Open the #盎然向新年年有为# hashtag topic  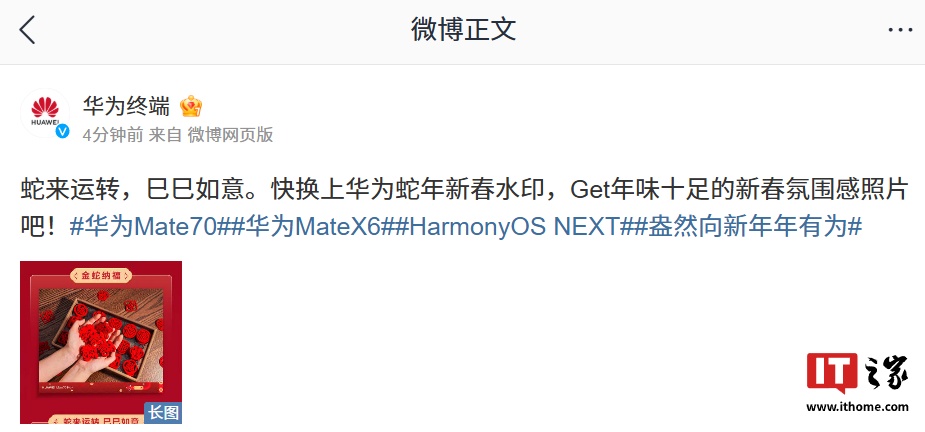[x=749, y=226]
